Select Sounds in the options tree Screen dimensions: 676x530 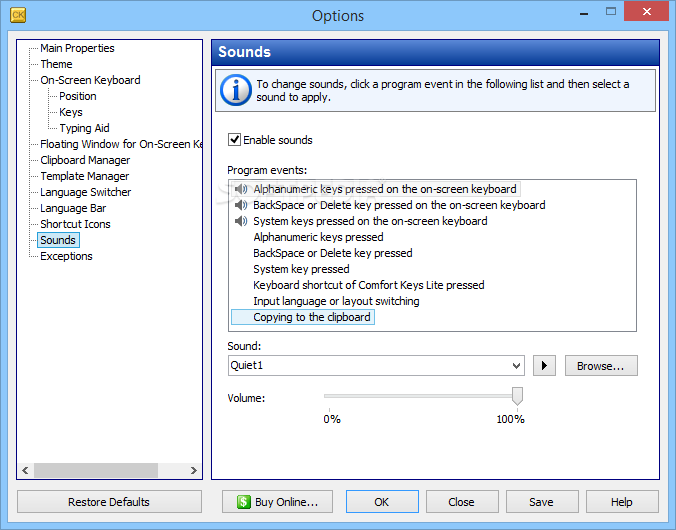(x=58, y=240)
